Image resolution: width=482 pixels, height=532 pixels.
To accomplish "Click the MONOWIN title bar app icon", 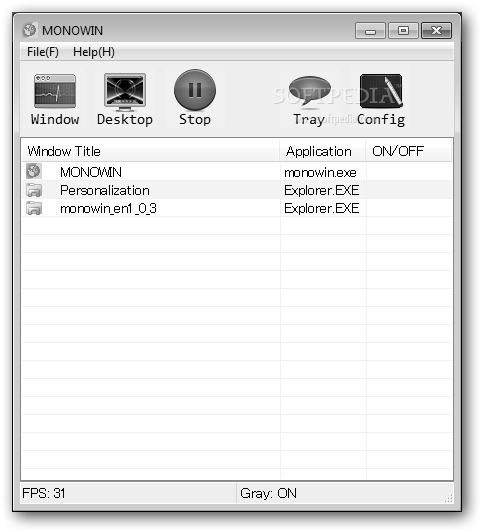I will click(x=30, y=30).
